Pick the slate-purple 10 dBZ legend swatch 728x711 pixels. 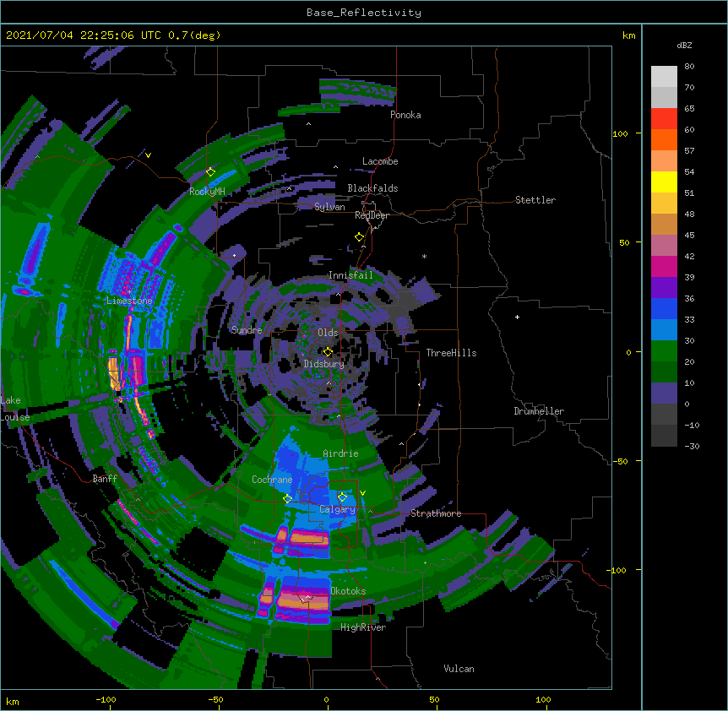(x=664, y=393)
